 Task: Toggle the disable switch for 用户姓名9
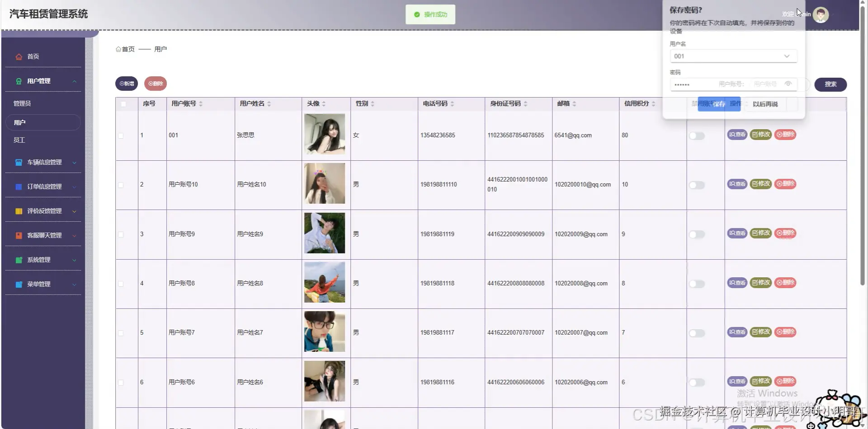click(697, 234)
